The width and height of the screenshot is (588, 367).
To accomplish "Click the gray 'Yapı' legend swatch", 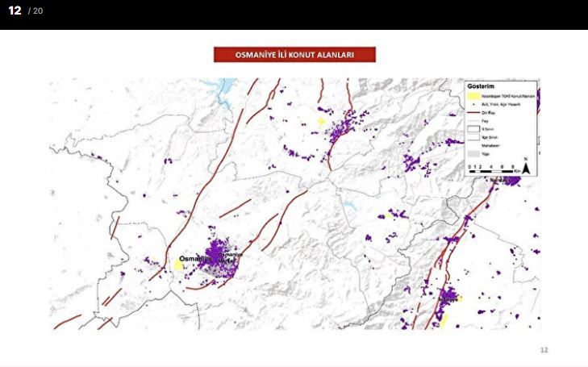I will [x=473, y=154].
